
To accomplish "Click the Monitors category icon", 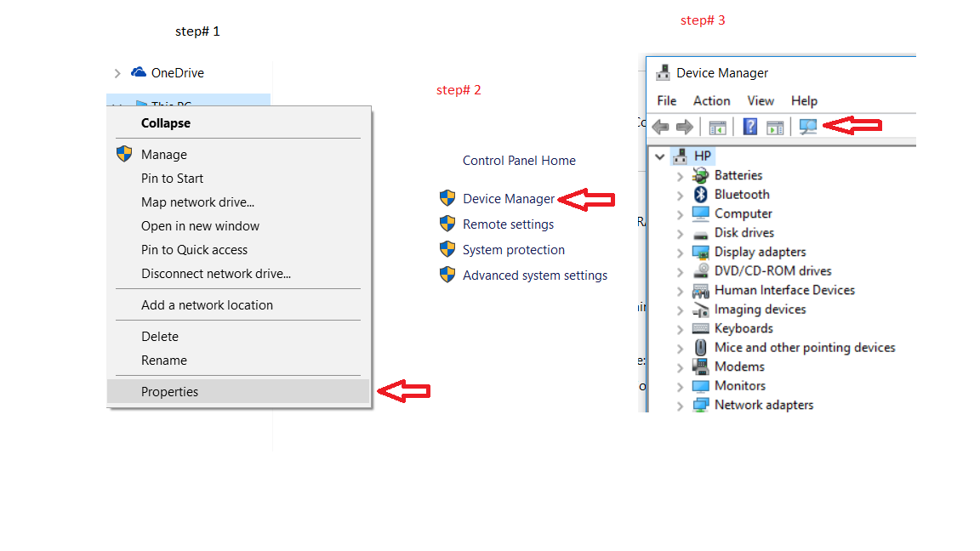I will 701,386.
